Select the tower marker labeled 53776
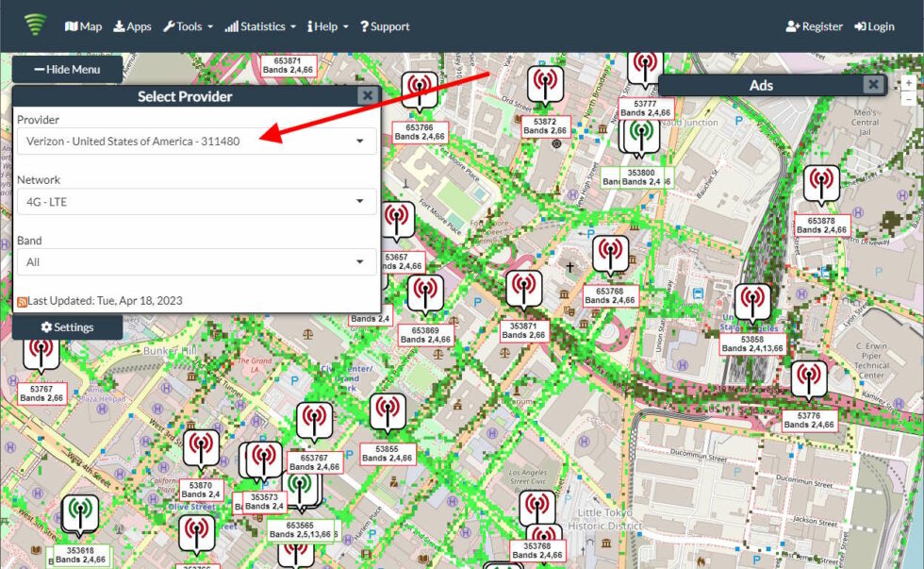The width and height of the screenshot is (924, 569). point(808,380)
